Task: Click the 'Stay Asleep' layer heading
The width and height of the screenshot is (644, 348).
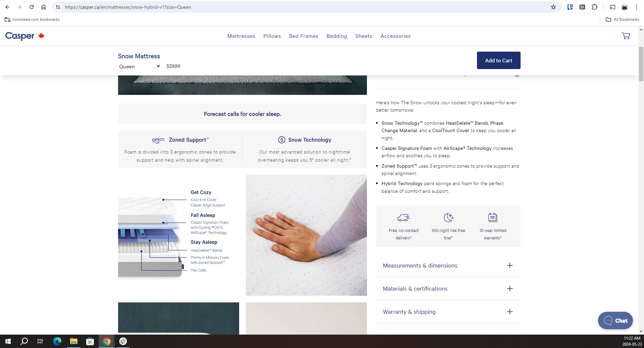Action: click(204, 242)
